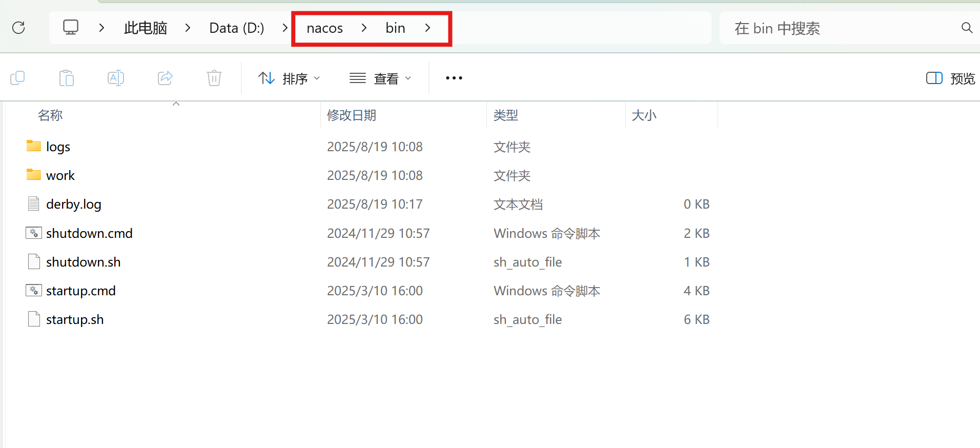980x448 pixels.
Task: Select the shutdown.sh file name
Action: 84,261
